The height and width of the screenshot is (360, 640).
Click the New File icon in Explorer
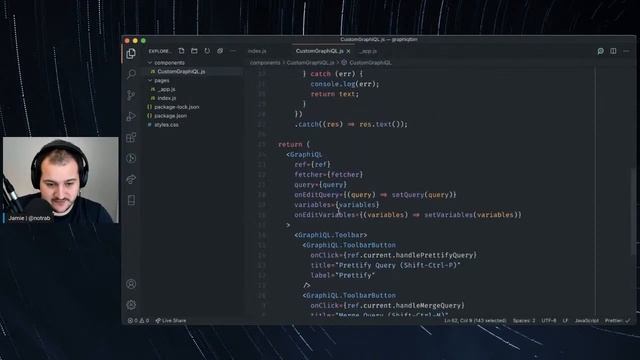tap(181, 51)
